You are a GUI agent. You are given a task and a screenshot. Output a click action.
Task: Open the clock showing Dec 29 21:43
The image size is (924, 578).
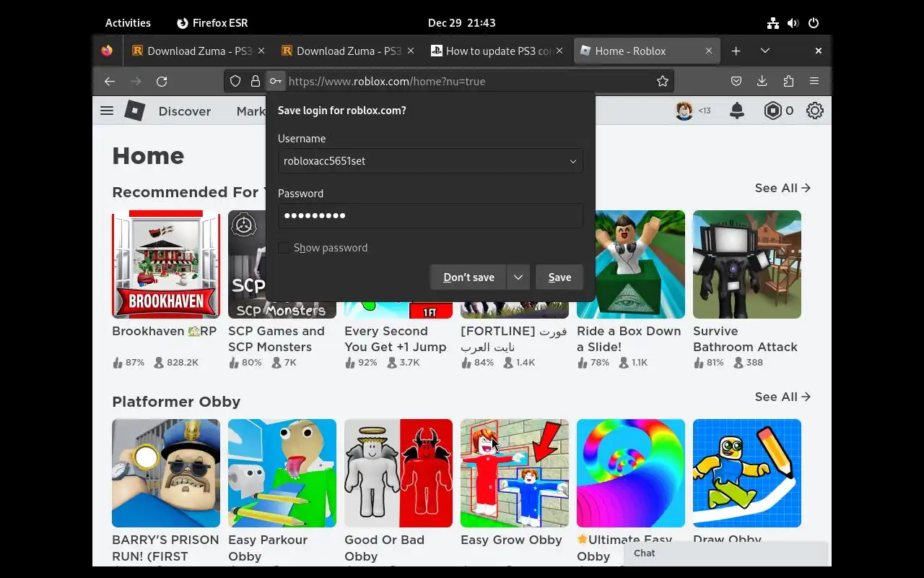pos(462,23)
